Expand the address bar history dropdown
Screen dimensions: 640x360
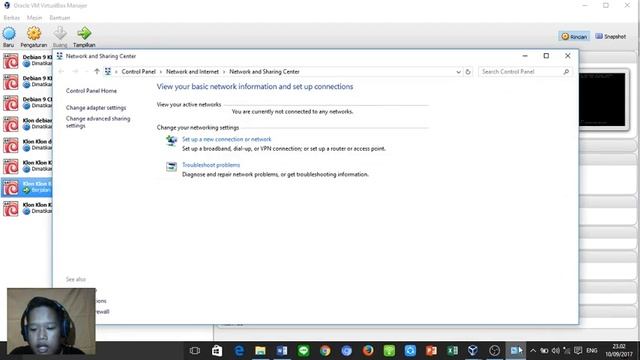458,72
